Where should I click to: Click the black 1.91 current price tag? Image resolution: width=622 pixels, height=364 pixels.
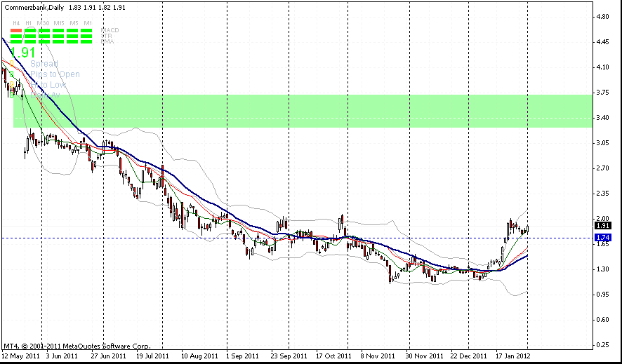[x=602, y=226]
